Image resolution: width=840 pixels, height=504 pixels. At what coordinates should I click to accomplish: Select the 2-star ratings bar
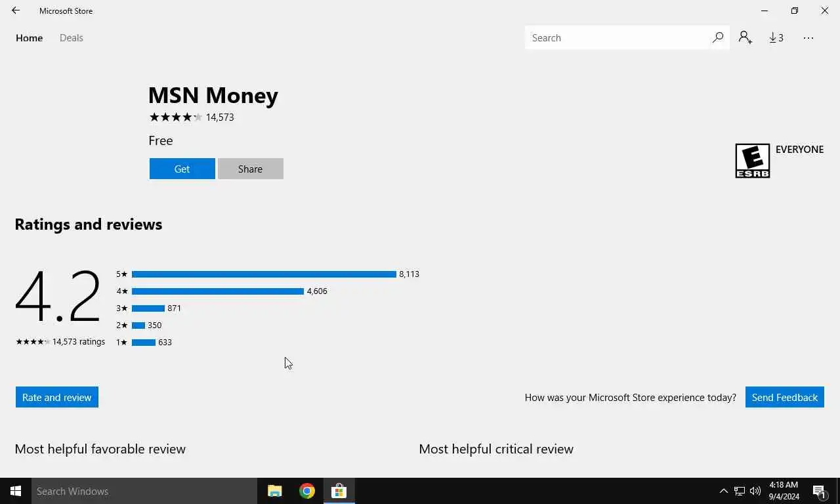(x=138, y=325)
